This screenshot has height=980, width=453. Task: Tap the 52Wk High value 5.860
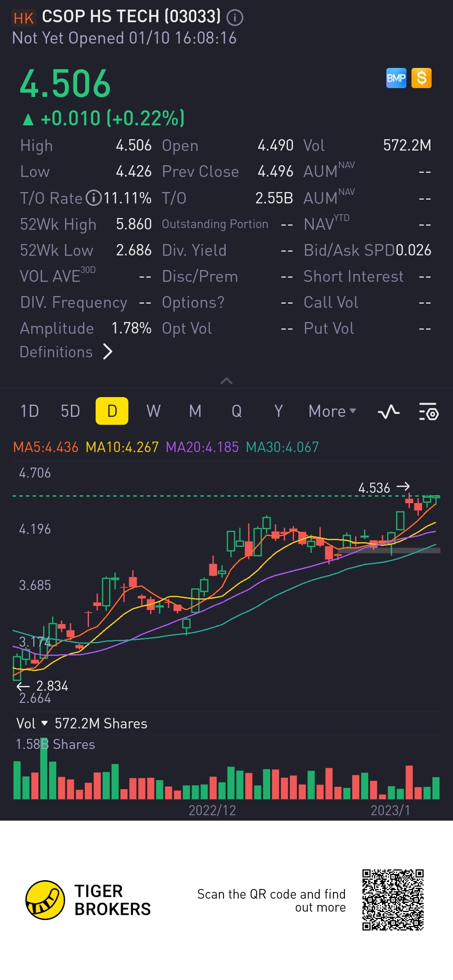tap(134, 224)
